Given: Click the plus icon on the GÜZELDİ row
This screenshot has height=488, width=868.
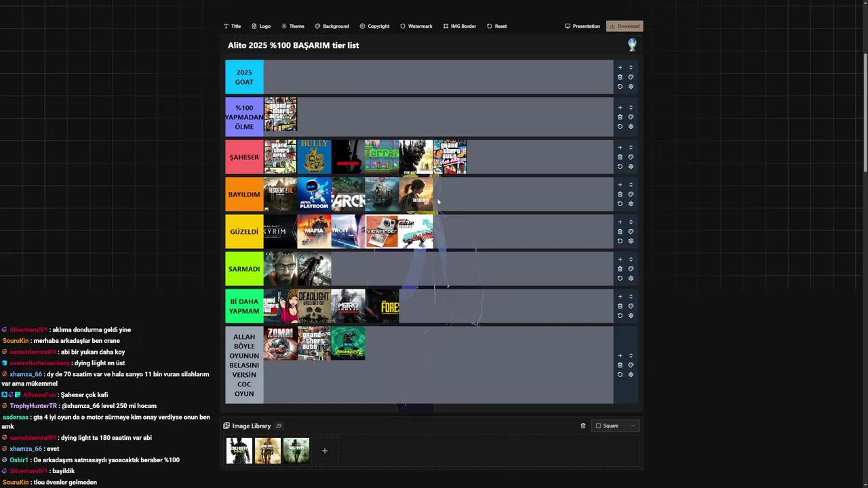Looking at the screenshot, I should point(620,222).
